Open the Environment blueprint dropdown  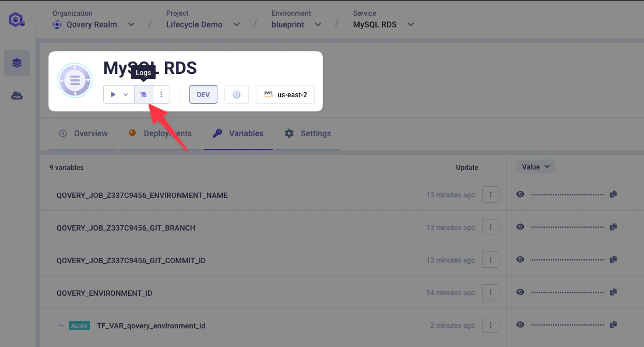coord(318,24)
